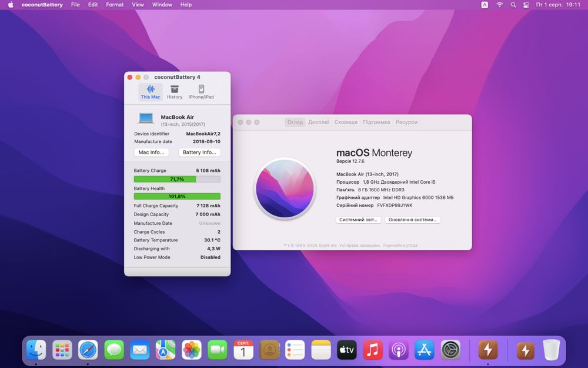Open Reminders from the Dock
This screenshot has height=368, width=588.
(x=295, y=350)
